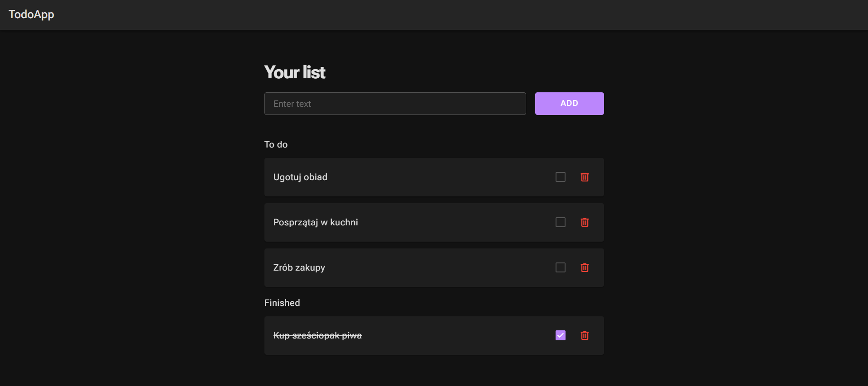This screenshot has height=386, width=868.
Task: Click the Zrób zakupy task label
Action: tap(299, 267)
